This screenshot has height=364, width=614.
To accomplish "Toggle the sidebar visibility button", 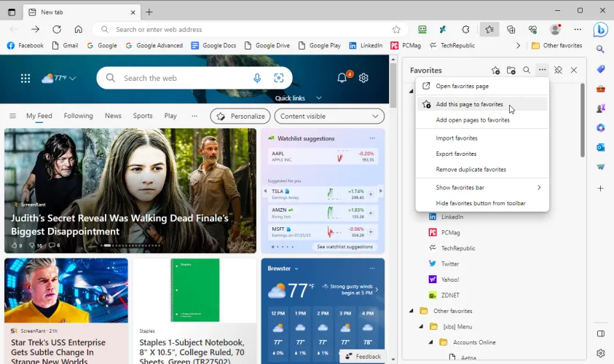I will tap(600, 333).
